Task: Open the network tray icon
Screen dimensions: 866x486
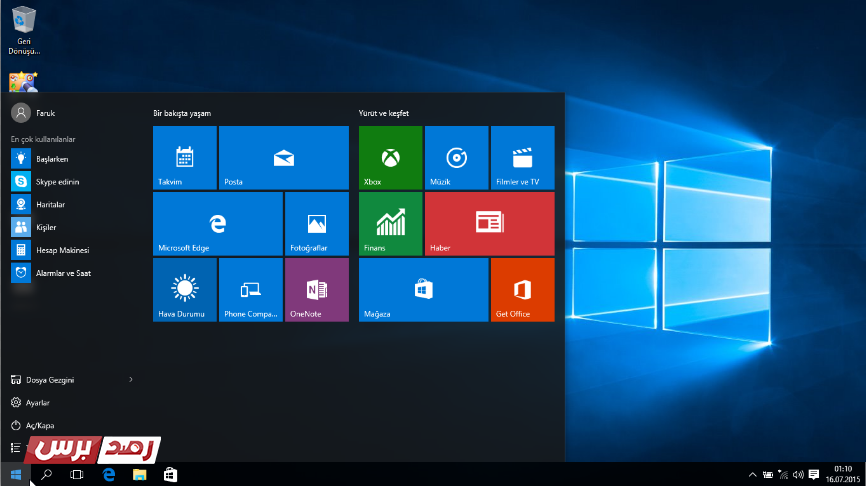Action: (783, 474)
